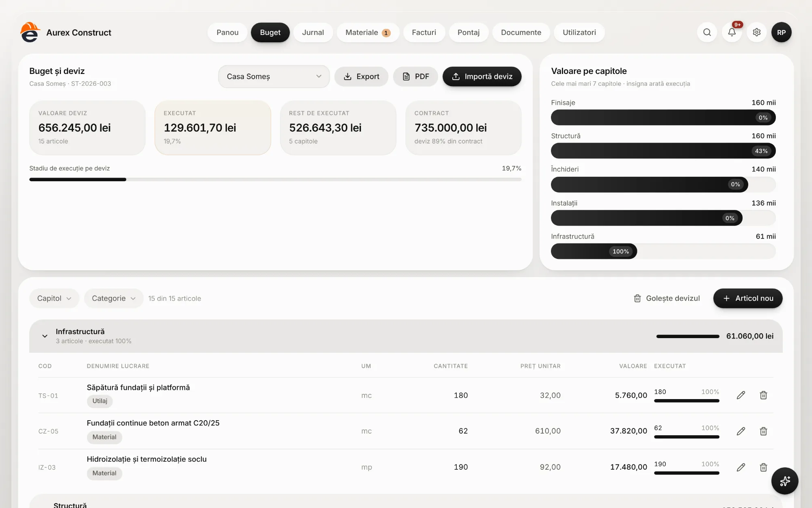Collapse the Infrastructură chapter section

(x=45, y=336)
